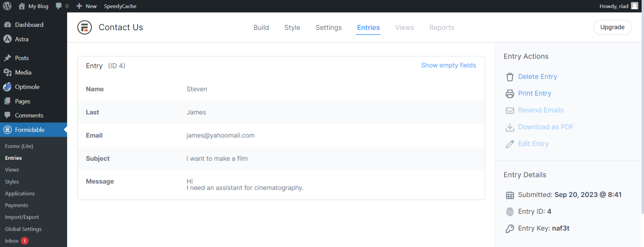Open Global Settings in the Formidable sidebar
Viewport: 644px width, 247px height.
[x=23, y=229]
